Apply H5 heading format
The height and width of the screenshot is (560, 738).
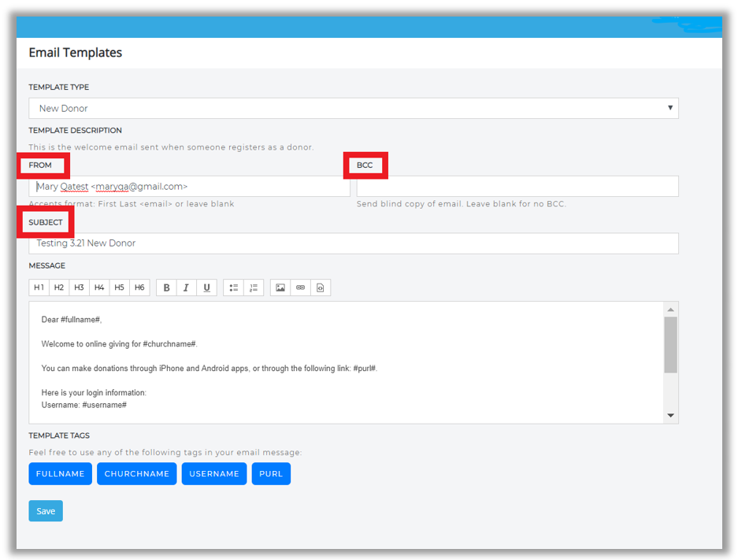coord(120,287)
